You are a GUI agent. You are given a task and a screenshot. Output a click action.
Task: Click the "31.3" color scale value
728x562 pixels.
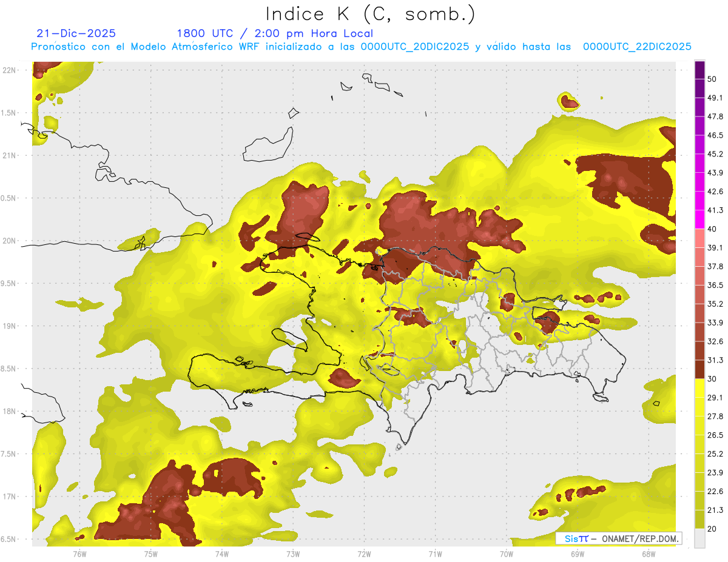pyautogui.click(x=715, y=360)
